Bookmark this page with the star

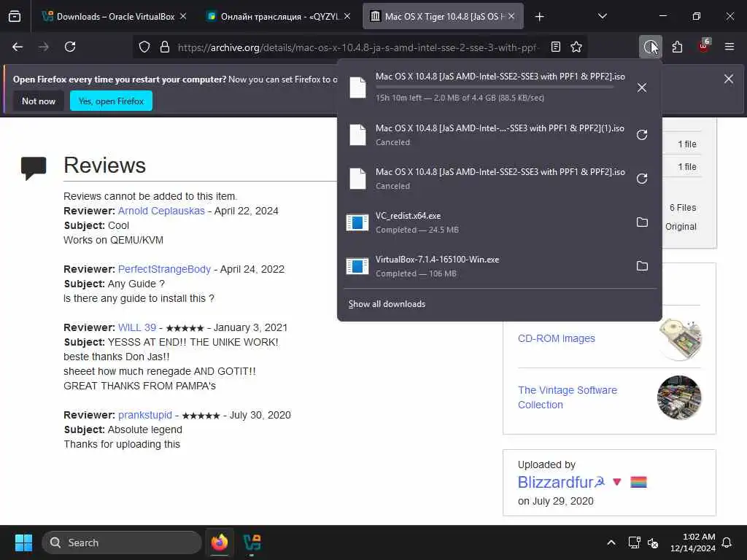point(576,47)
